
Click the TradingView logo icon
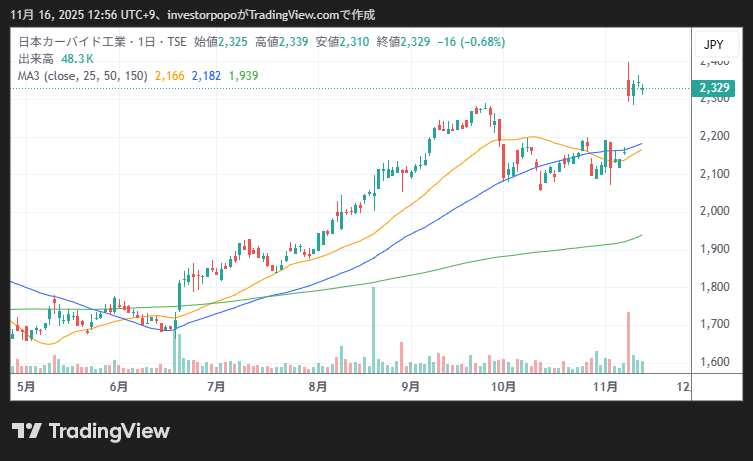pos(26,431)
